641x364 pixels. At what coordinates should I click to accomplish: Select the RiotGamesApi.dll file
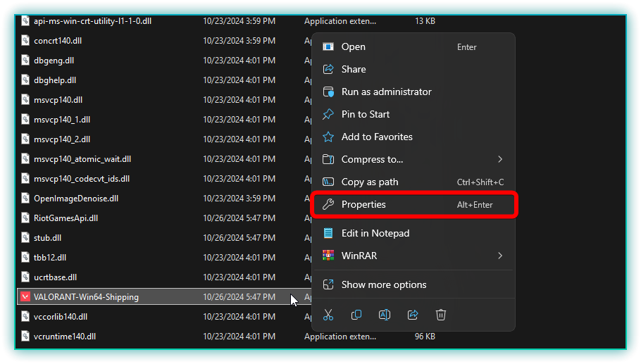pyautogui.click(x=66, y=218)
